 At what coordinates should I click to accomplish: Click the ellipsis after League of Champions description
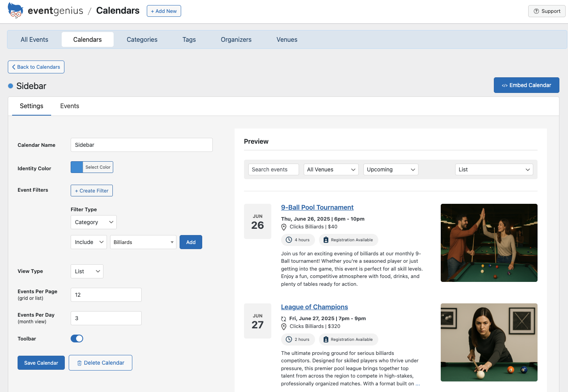[x=418, y=384]
